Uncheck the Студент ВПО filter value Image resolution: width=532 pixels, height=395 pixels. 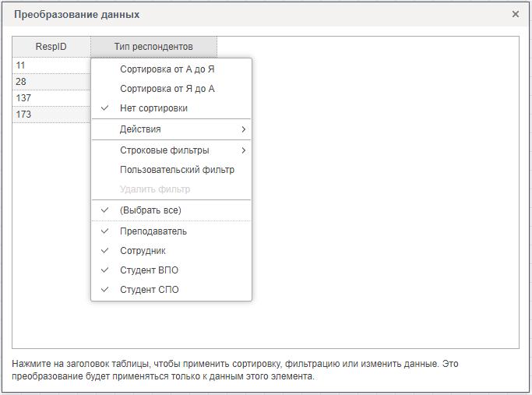(x=149, y=270)
